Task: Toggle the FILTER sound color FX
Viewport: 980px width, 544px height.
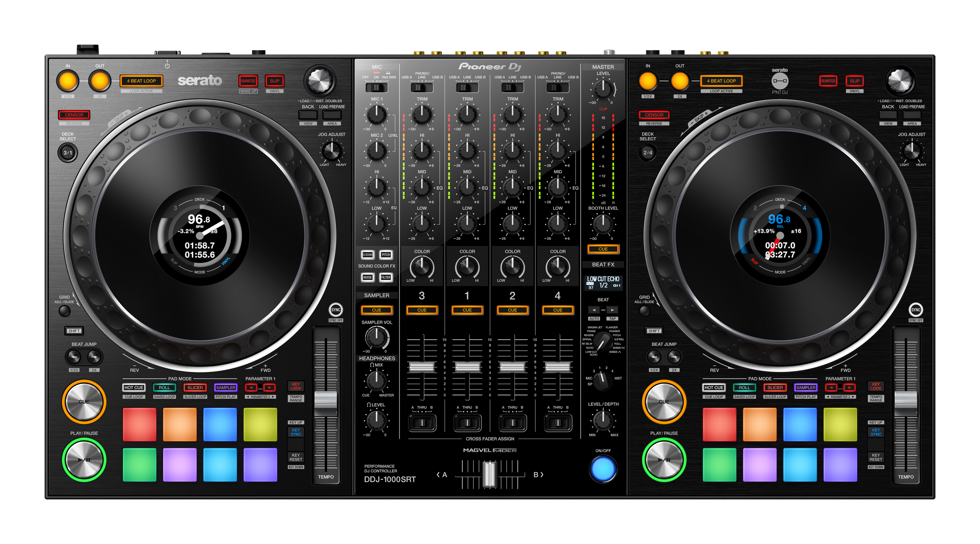Action: coord(386,277)
